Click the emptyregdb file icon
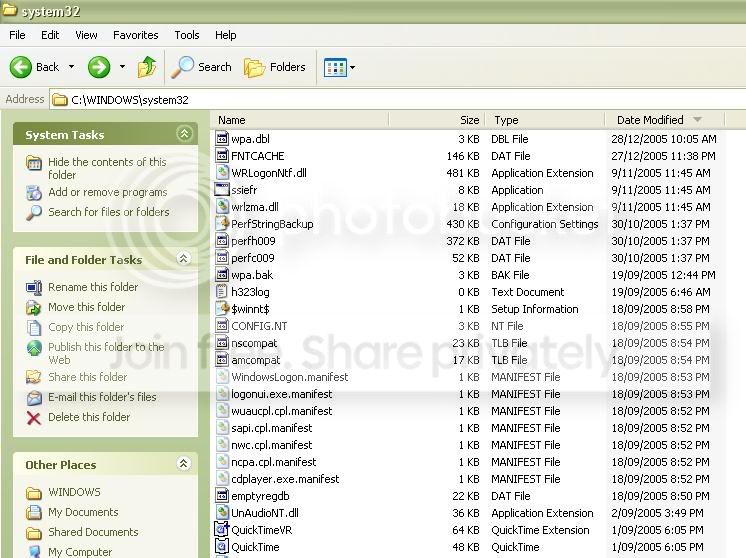Viewport: 746px width, 558px height. pyautogui.click(x=222, y=496)
